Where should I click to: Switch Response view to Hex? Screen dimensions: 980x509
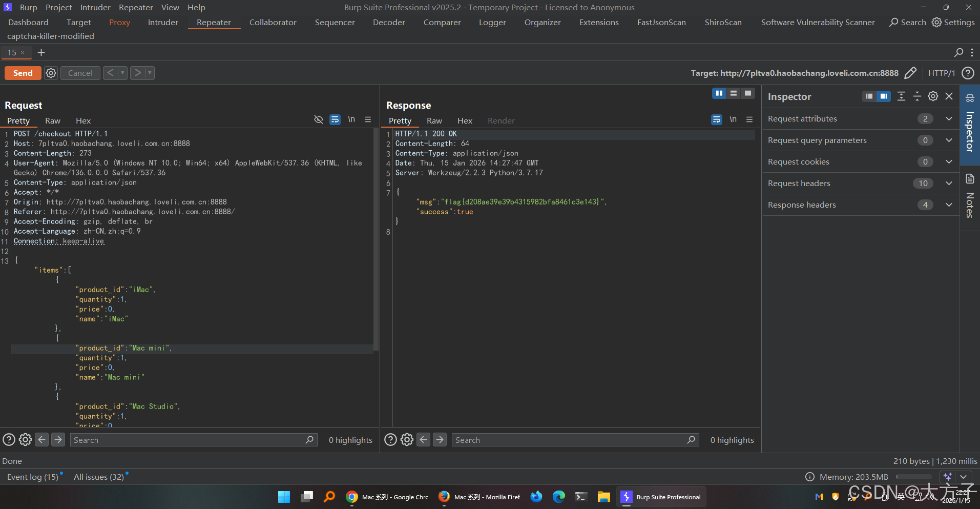[x=465, y=121]
